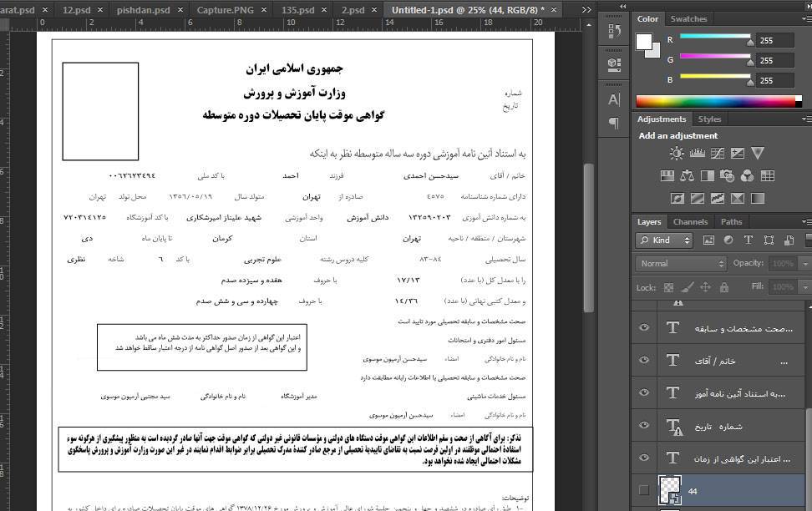Switch to the 12.psd document tab
This screenshot has width=812, height=511.
pos(76,10)
